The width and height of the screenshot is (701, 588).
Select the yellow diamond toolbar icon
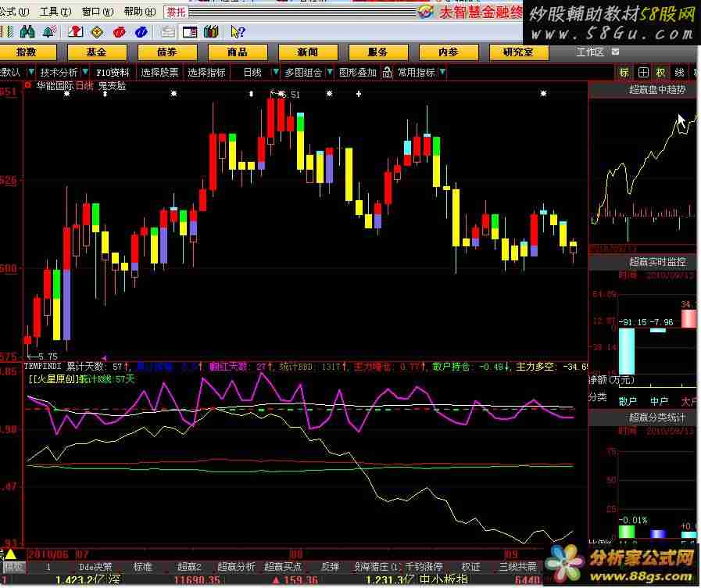(x=97, y=32)
